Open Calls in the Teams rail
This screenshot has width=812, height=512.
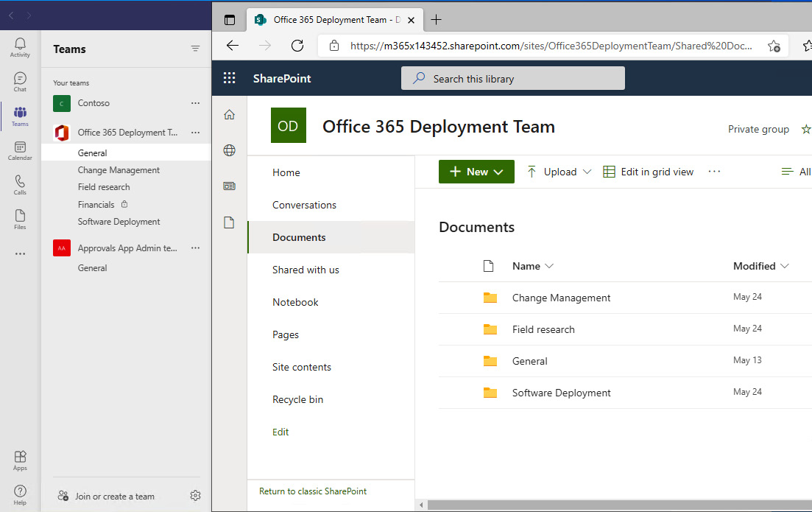[20, 185]
